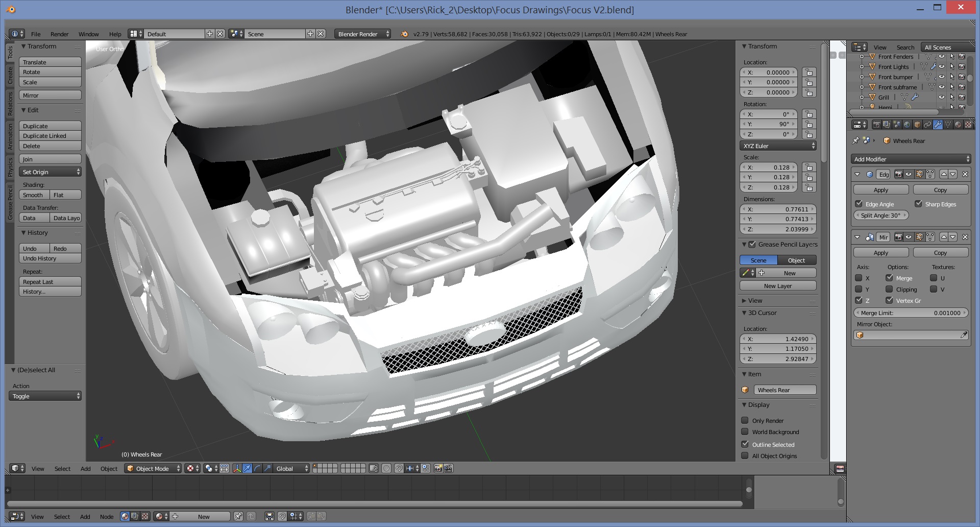Toggle the 3D manipulator axes icon
This screenshot has width=980, height=527.
click(237, 468)
